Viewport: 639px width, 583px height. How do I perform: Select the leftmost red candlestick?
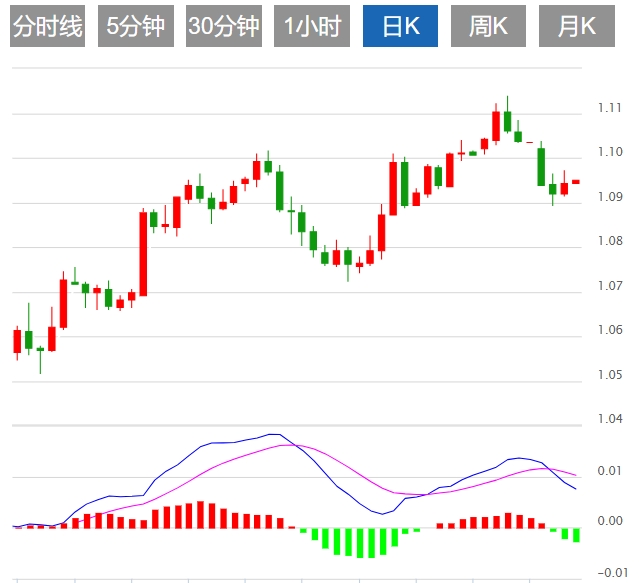point(16,341)
